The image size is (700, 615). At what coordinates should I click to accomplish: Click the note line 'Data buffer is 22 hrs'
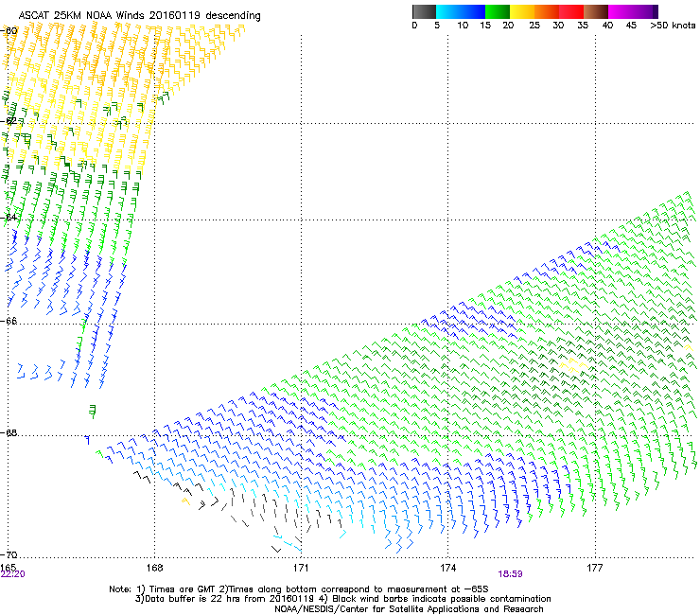click(343, 599)
